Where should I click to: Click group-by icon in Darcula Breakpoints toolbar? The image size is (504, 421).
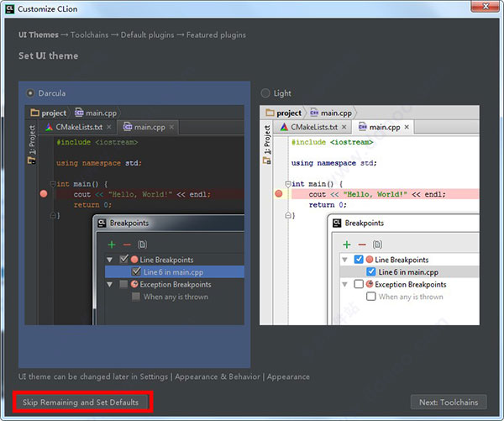142,245
